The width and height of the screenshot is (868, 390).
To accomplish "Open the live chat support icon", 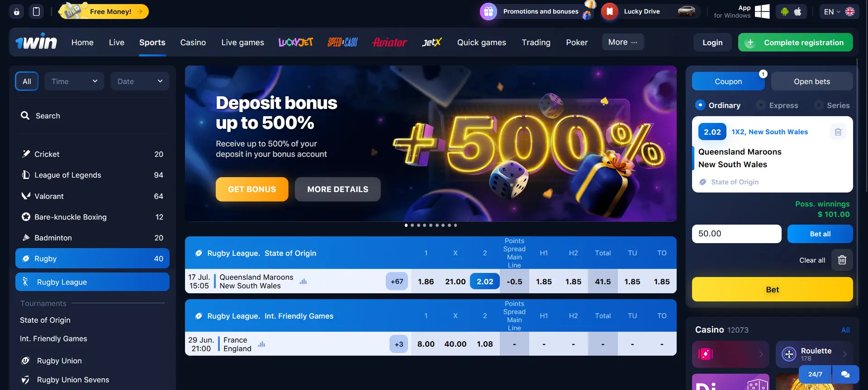I will tap(845, 374).
